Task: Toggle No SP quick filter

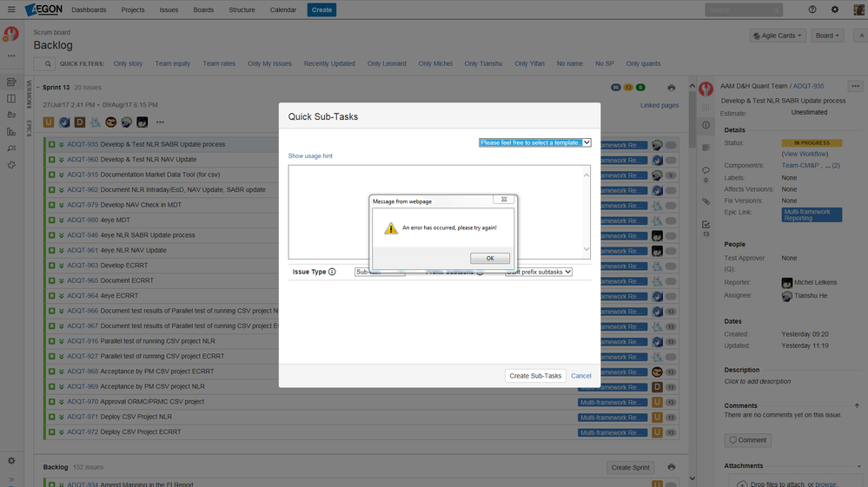Action: click(x=605, y=63)
